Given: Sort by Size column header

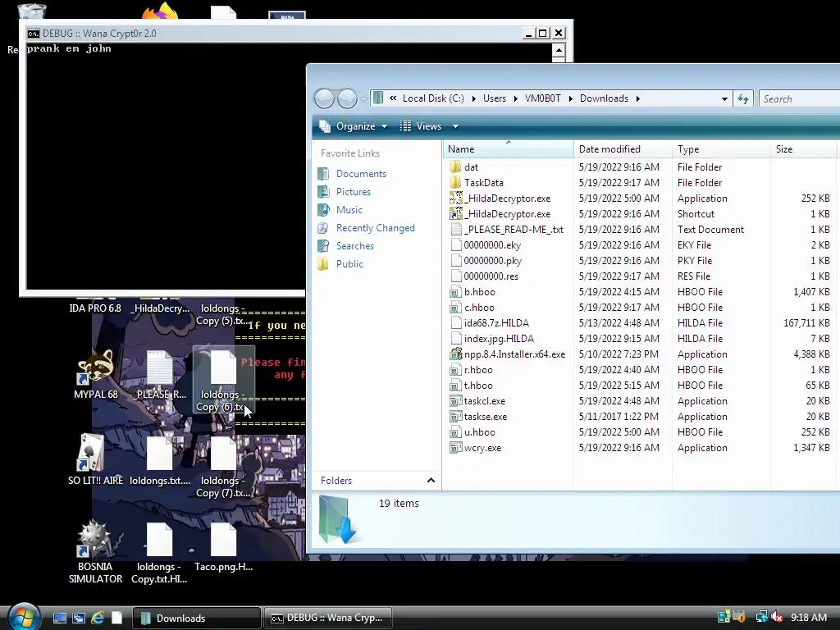Looking at the screenshot, I should pos(804,149).
